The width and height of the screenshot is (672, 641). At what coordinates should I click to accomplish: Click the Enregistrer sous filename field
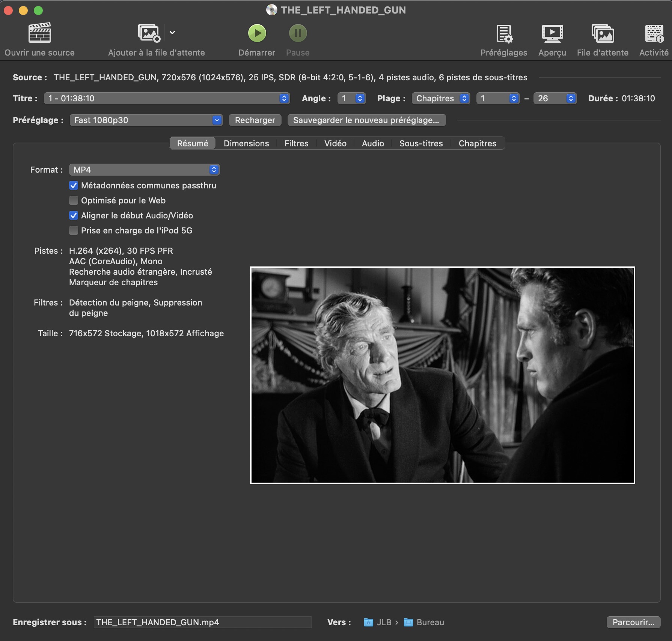[202, 622]
